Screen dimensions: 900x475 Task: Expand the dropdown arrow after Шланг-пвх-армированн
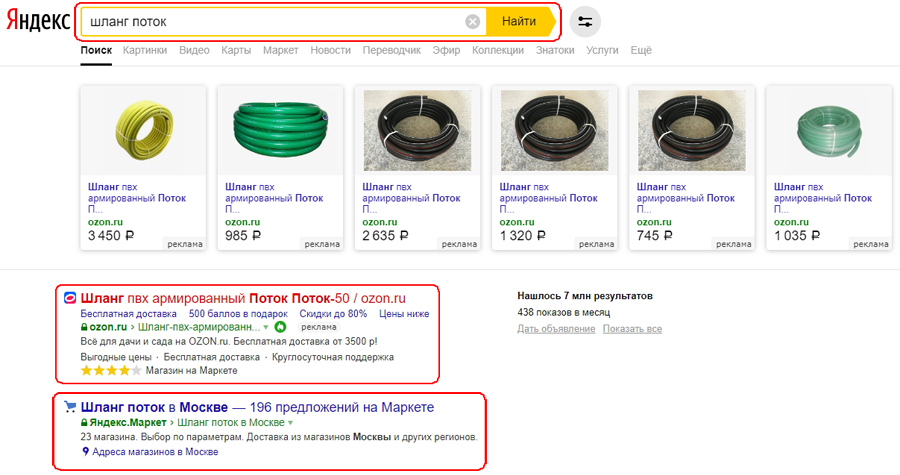[x=266, y=328]
